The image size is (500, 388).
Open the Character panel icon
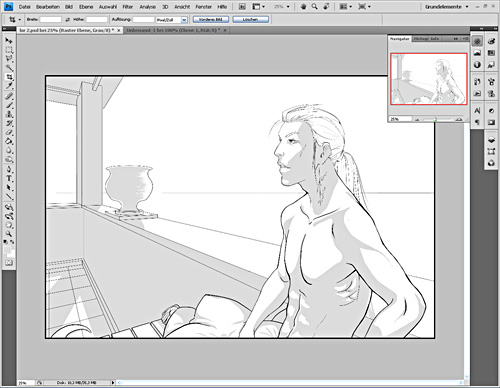coord(477,111)
